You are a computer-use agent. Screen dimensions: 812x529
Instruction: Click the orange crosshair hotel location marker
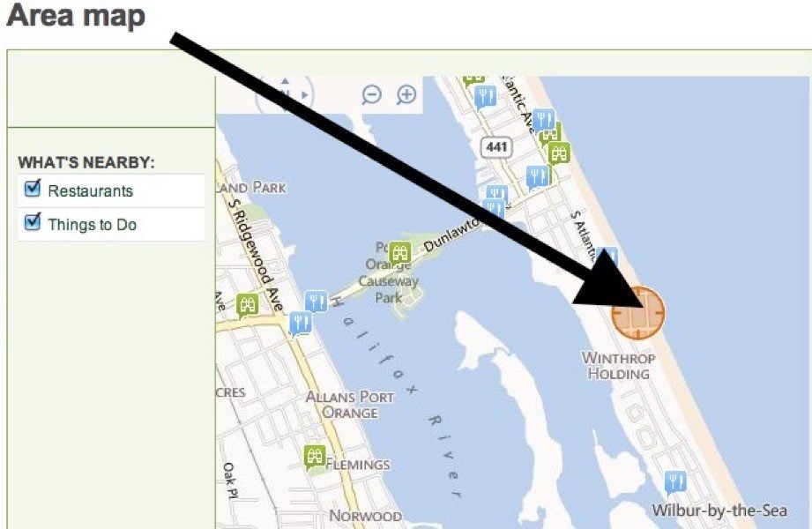pos(638,313)
